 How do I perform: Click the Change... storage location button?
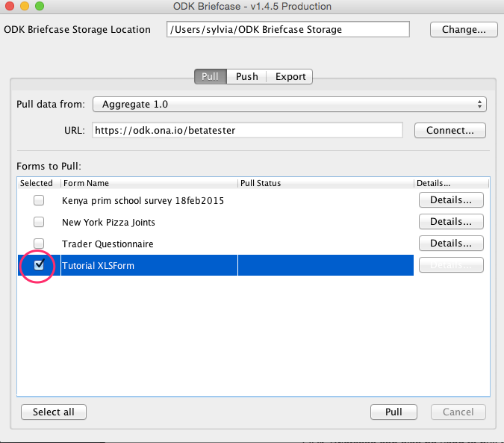[x=464, y=30]
